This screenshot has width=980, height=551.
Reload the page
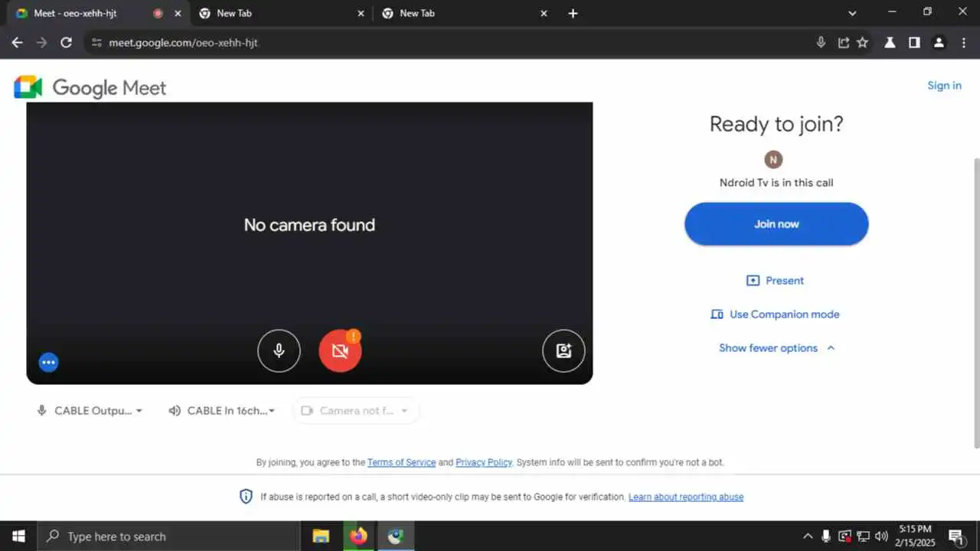(x=66, y=43)
